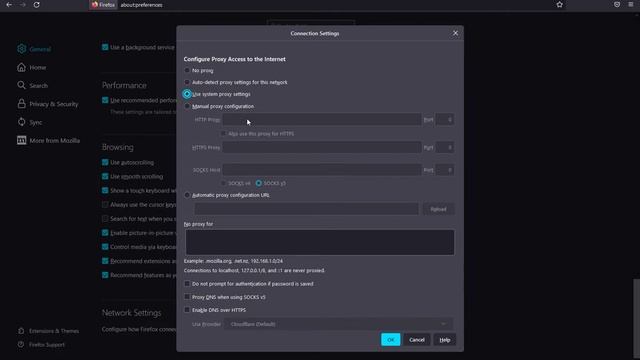Select Auto-detect proxy settings for this network
The image size is (640, 360).
pyautogui.click(x=187, y=82)
